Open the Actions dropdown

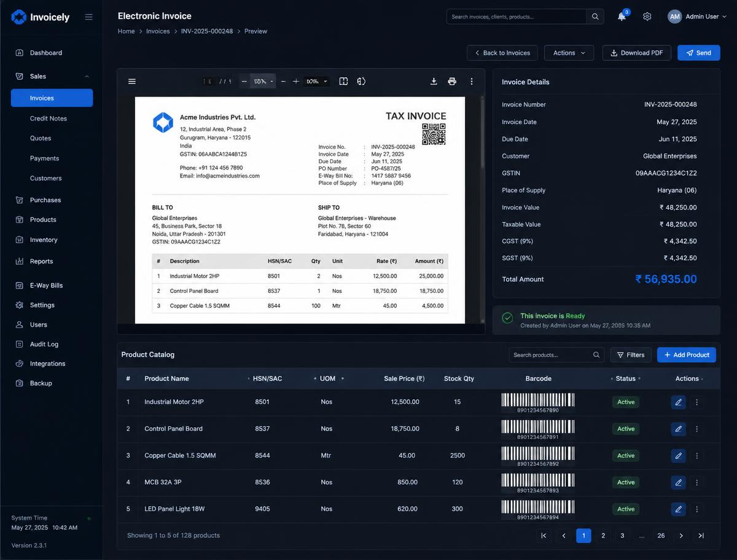point(569,53)
